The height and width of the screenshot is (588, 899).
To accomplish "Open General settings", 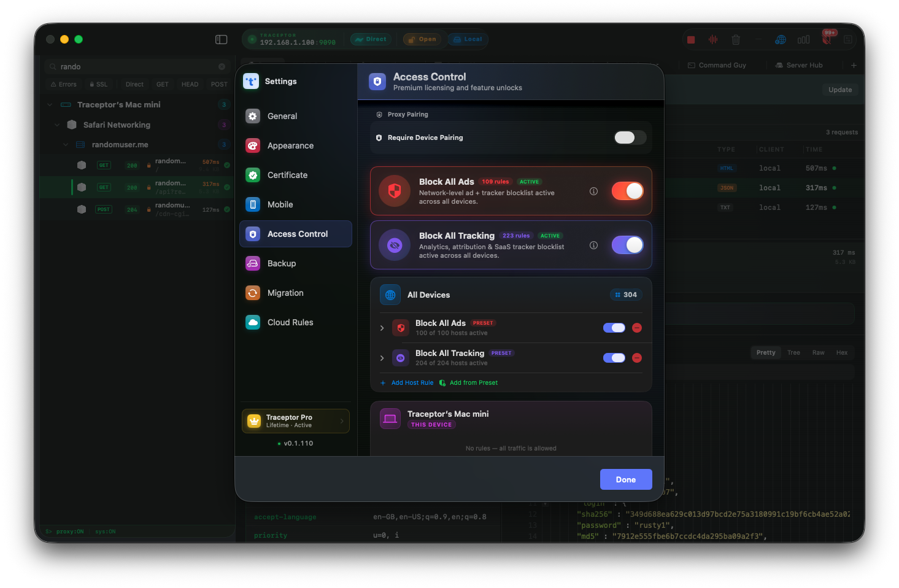I will [296, 116].
